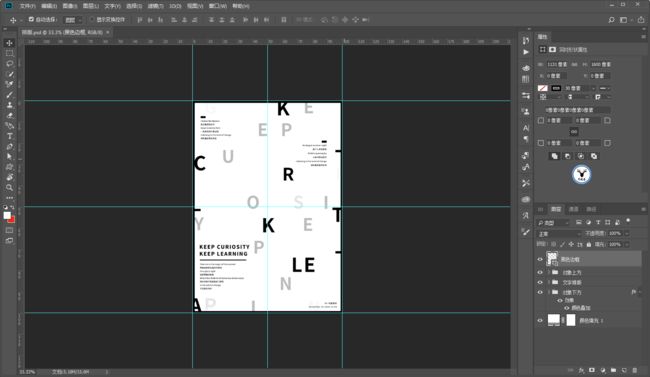Create a new group using folder icon

tap(613, 370)
